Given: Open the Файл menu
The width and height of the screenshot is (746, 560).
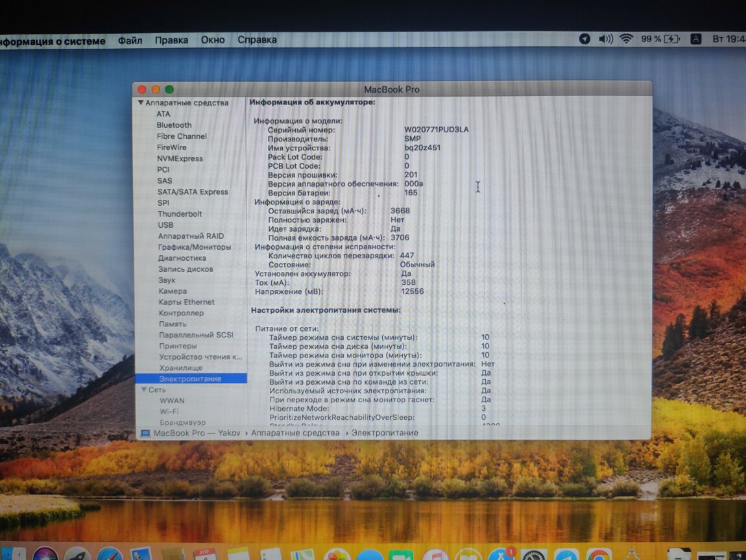Looking at the screenshot, I should 130,40.
